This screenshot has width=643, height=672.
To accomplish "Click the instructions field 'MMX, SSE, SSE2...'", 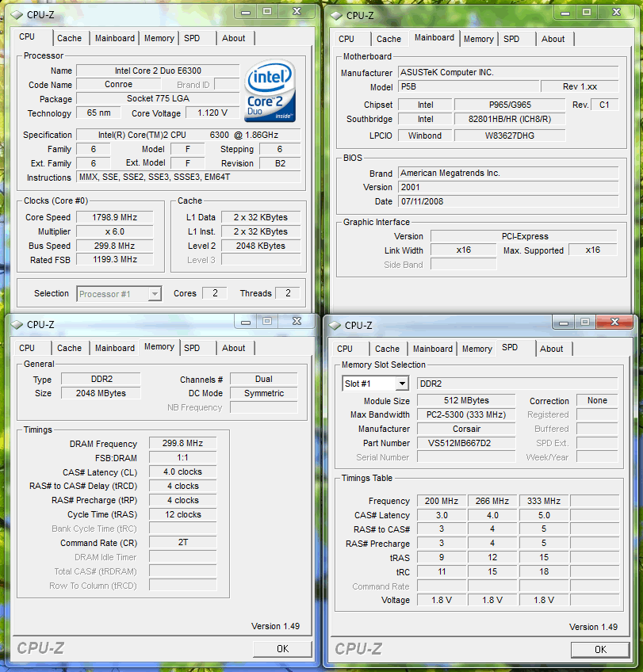I will click(188, 177).
